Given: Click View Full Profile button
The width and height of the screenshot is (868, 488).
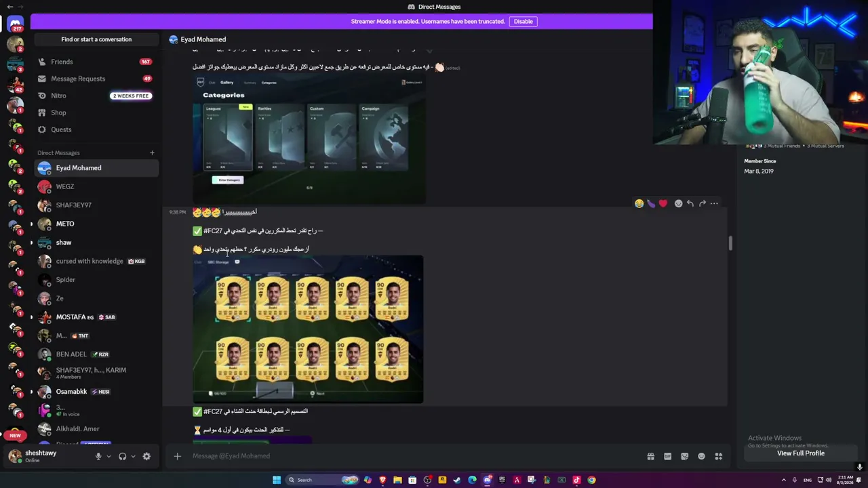Looking at the screenshot, I should coord(801,453).
